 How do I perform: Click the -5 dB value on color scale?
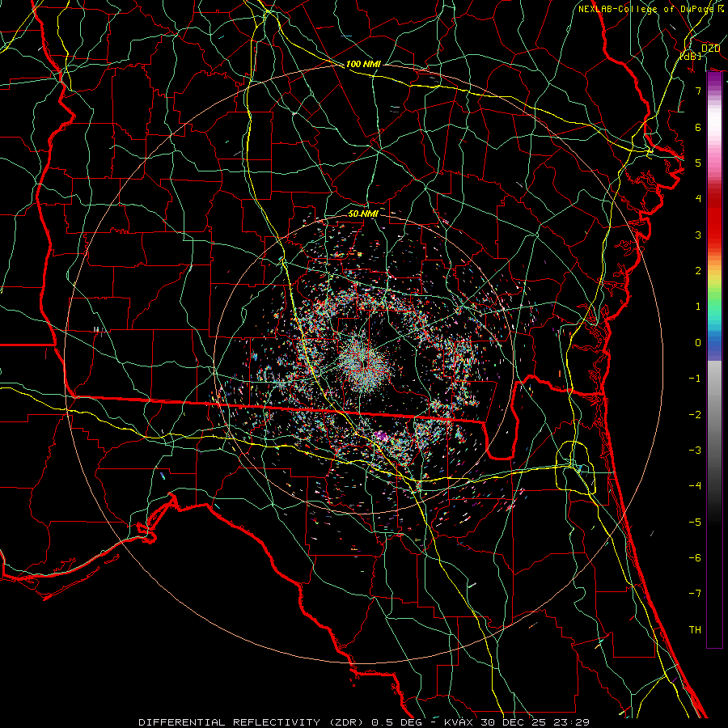pyautogui.click(x=695, y=523)
